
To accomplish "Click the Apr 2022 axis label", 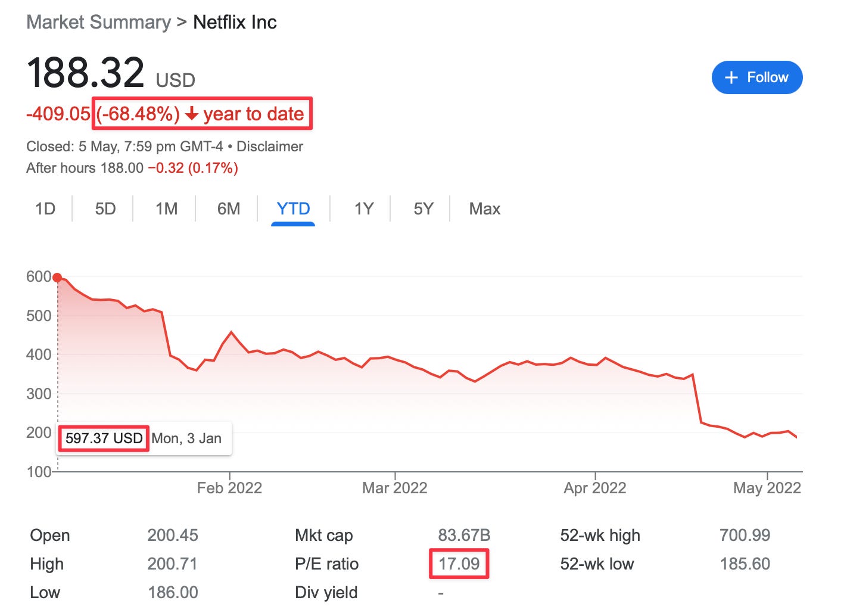I will (x=595, y=488).
